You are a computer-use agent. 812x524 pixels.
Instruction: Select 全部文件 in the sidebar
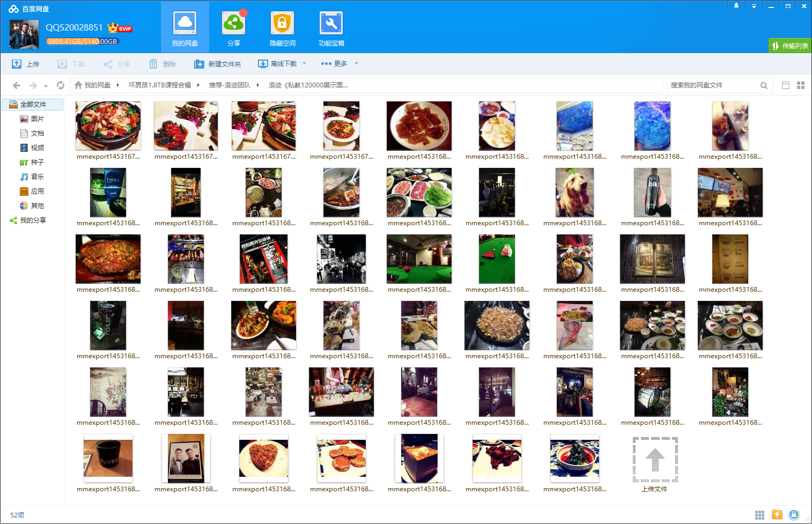[x=33, y=105]
